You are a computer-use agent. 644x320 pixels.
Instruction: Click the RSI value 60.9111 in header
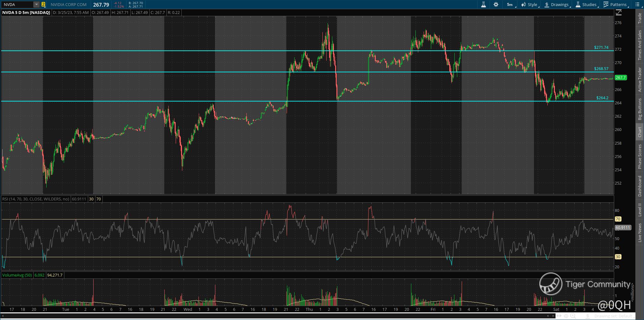click(x=79, y=199)
